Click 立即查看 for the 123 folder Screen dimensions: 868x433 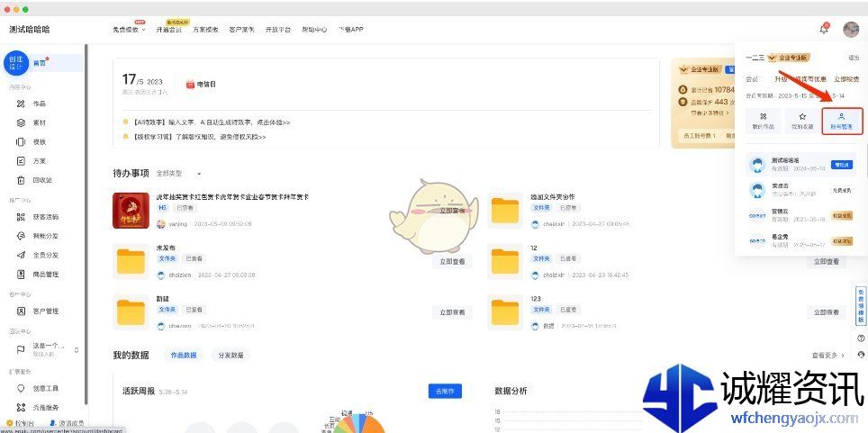coord(827,312)
